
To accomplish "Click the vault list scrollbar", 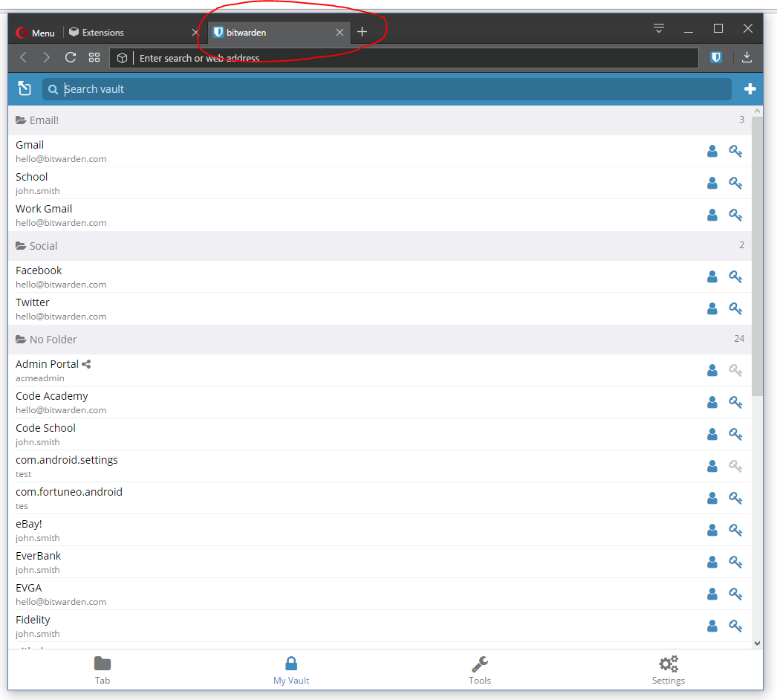I will coord(757,256).
